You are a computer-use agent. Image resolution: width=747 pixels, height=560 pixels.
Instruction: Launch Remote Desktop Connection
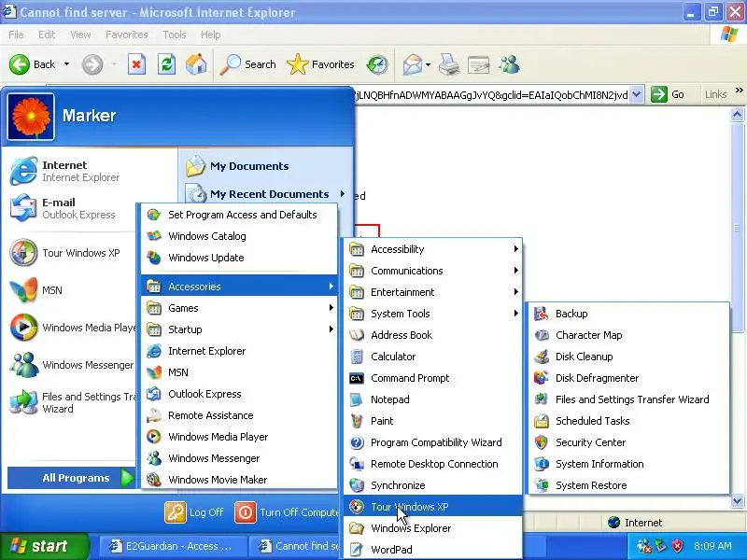pyautogui.click(x=433, y=463)
